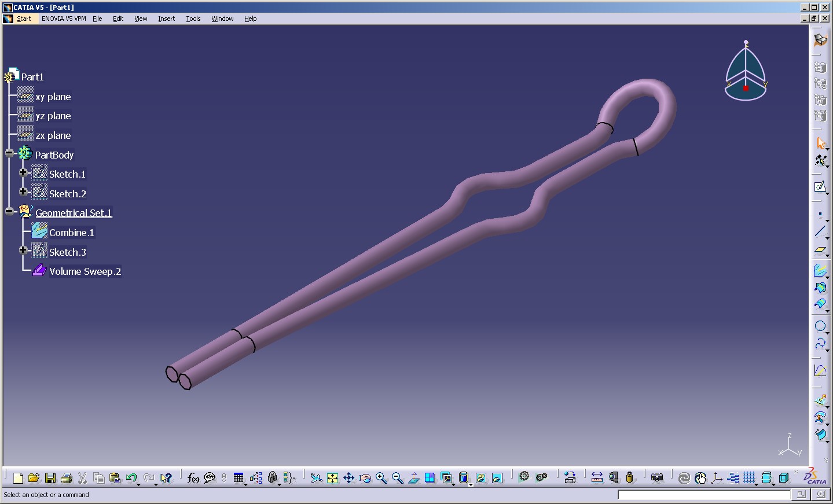The image size is (833, 504).
Task: Open a file using the folder icon
Action: coord(34,478)
